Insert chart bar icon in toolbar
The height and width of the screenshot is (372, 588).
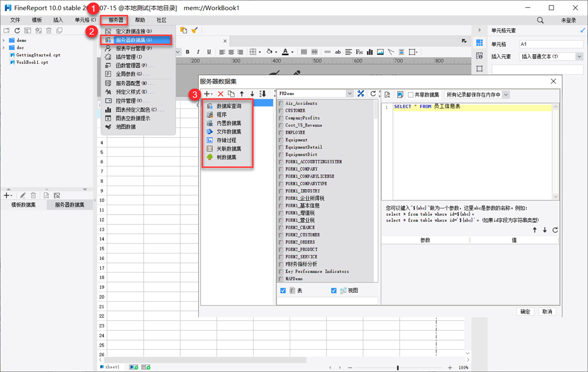point(369,52)
